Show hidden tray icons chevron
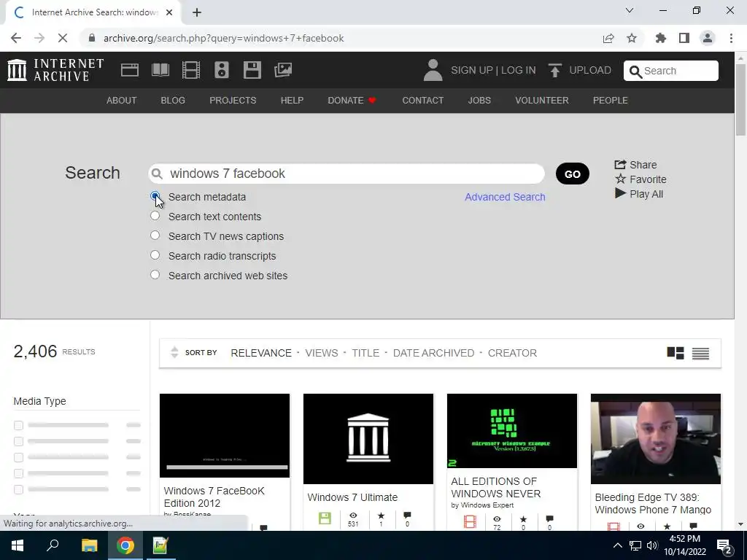This screenshot has height=560, width=747. pyautogui.click(x=617, y=545)
